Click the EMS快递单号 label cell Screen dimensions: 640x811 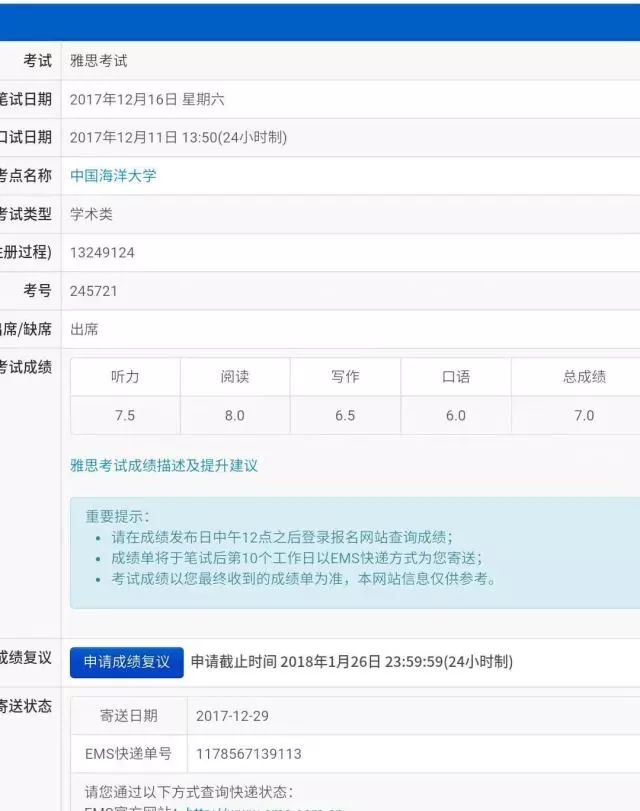coord(129,754)
